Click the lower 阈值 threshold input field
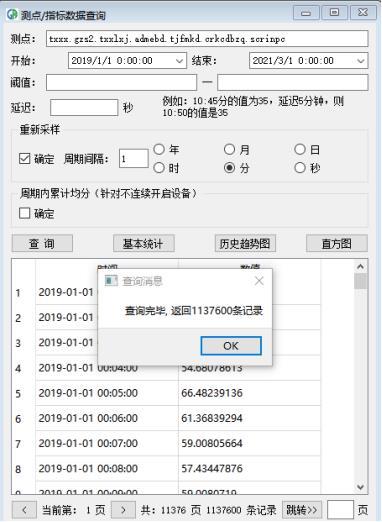This screenshot has height=522, width=382. [121, 82]
